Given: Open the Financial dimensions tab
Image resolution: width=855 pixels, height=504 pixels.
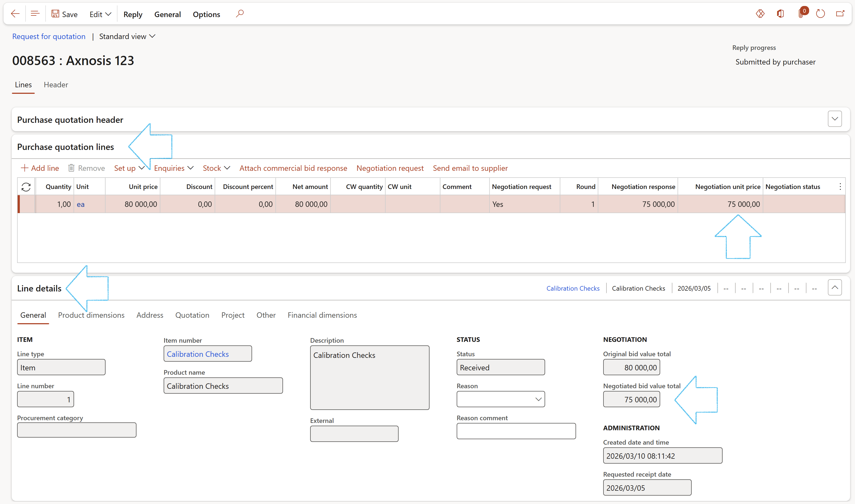Looking at the screenshot, I should [x=322, y=315].
